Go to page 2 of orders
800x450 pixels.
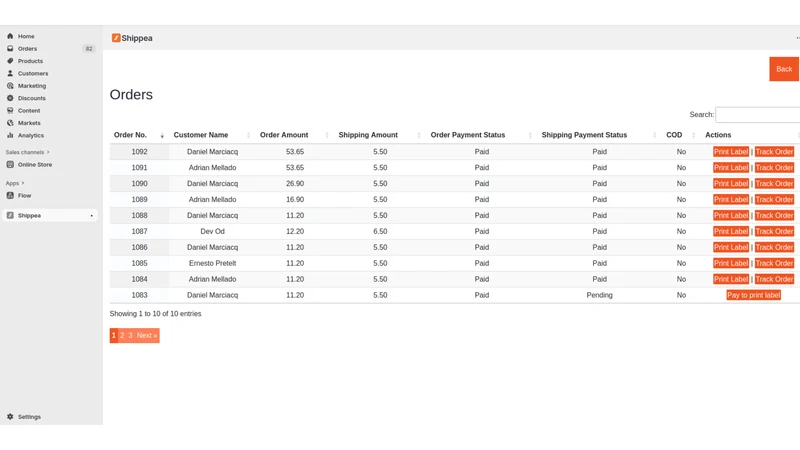click(x=122, y=335)
